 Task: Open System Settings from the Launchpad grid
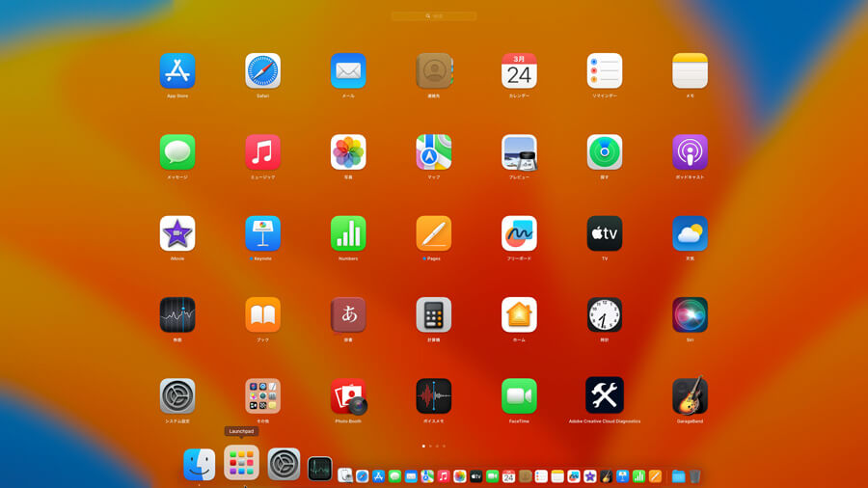tap(177, 396)
